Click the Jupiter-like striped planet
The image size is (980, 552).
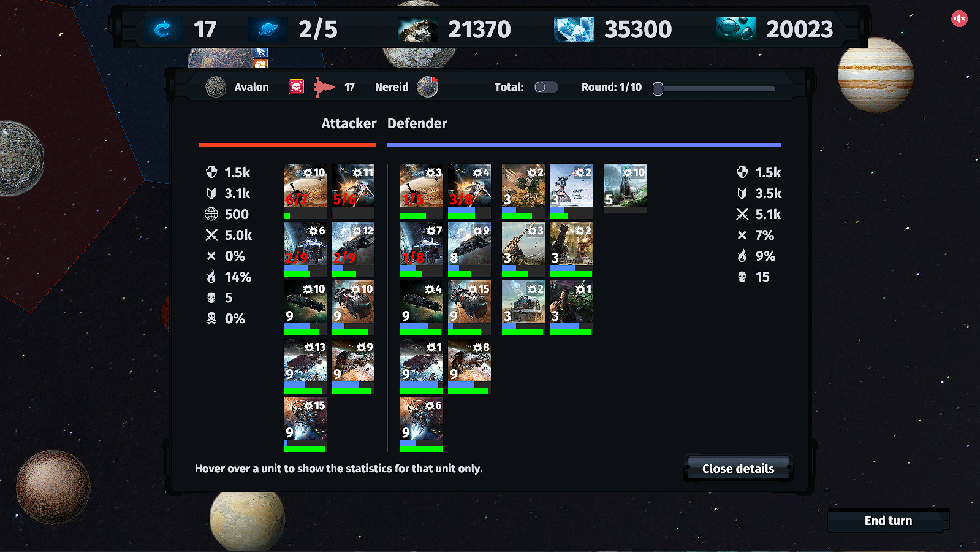[x=875, y=75]
